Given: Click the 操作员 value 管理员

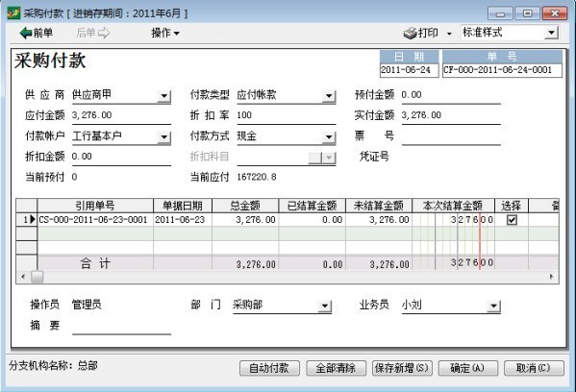Looking at the screenshot, I should click(x=87, y=305).
